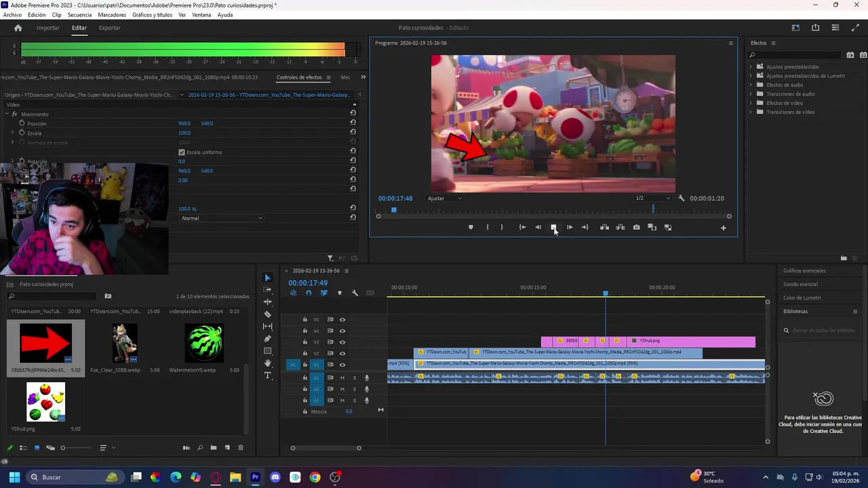Viewport: 868px width, 488px height.
Task: Open the Marcadores menu
Action: 112,15
